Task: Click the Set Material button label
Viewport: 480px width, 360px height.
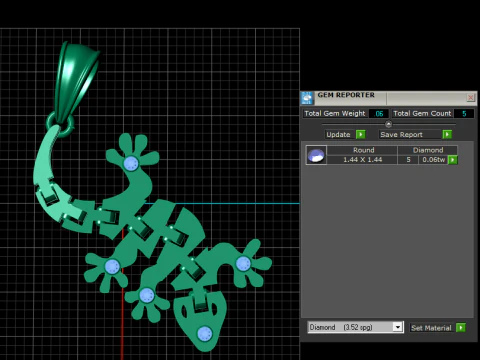Action: click(x=431, y=328)
